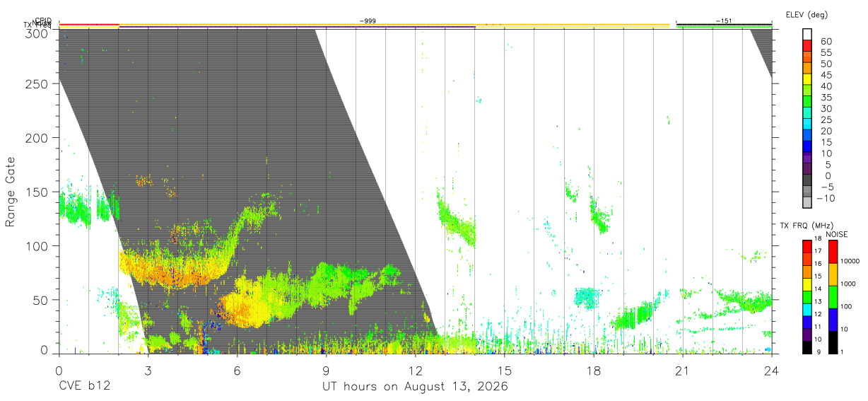Click the y-axis tick label '150'
The height and width of the screenshot is (401, 868).
pyautogui.click(x=36, y=192)
